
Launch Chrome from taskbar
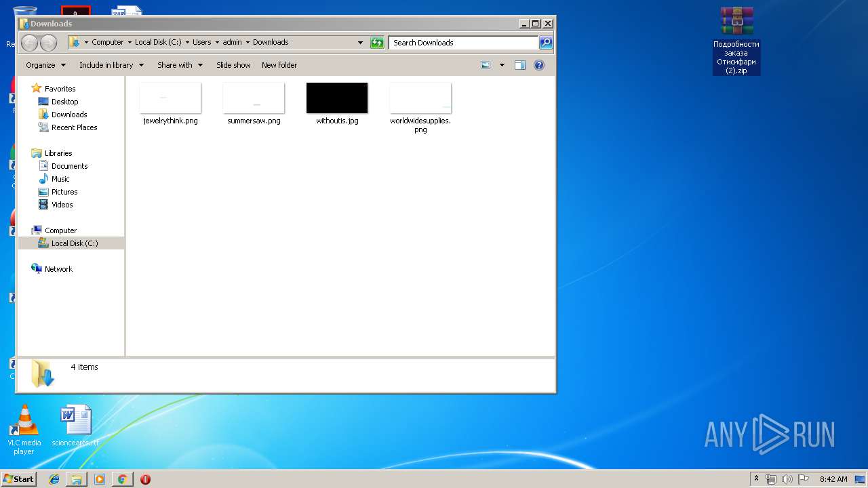122,479
